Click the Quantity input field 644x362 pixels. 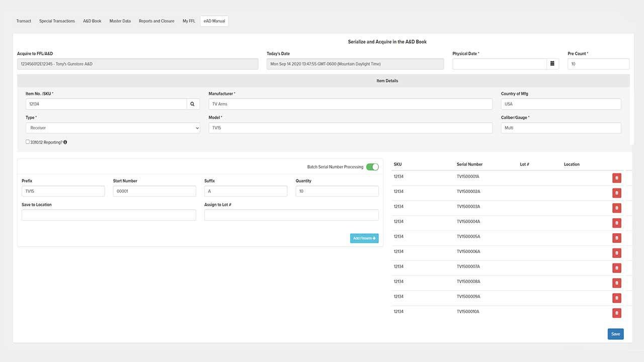(x=337, y=191)
